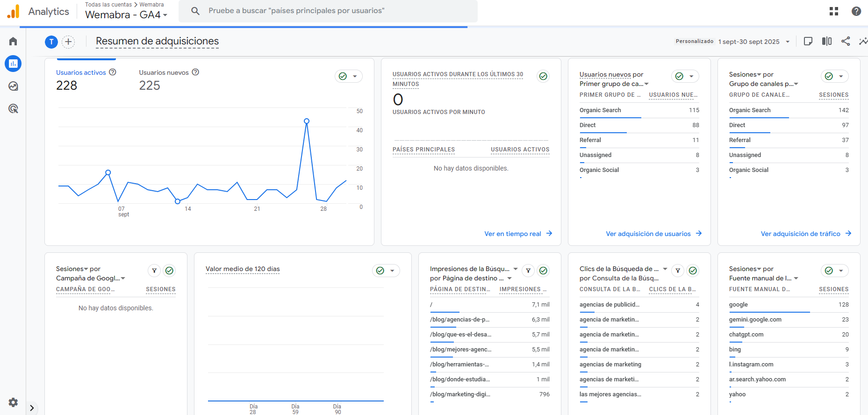
Task: Open the Home icon in left sidebar
Action: [x=13, y=42]
